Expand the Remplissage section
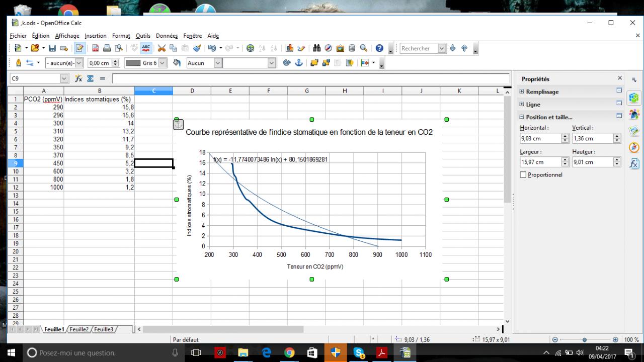 [x=522, y=92]
